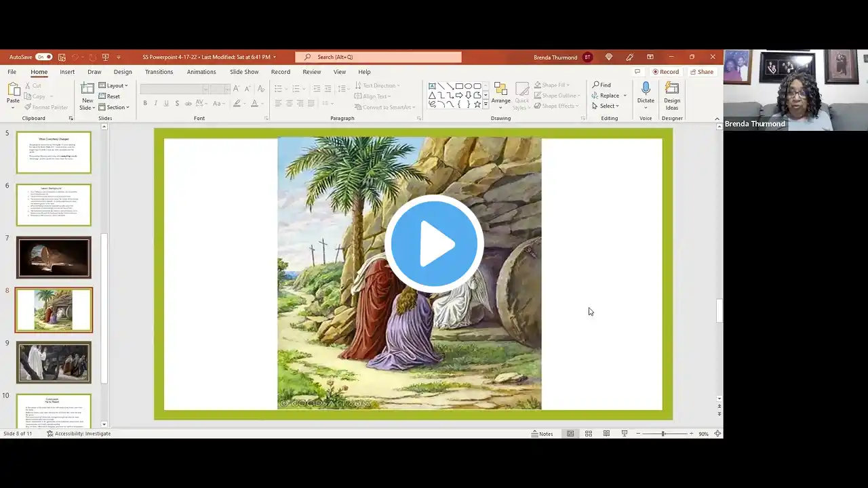868x488 pixels.
Task: Open the Design tab
Action: (x=123, y=72)
